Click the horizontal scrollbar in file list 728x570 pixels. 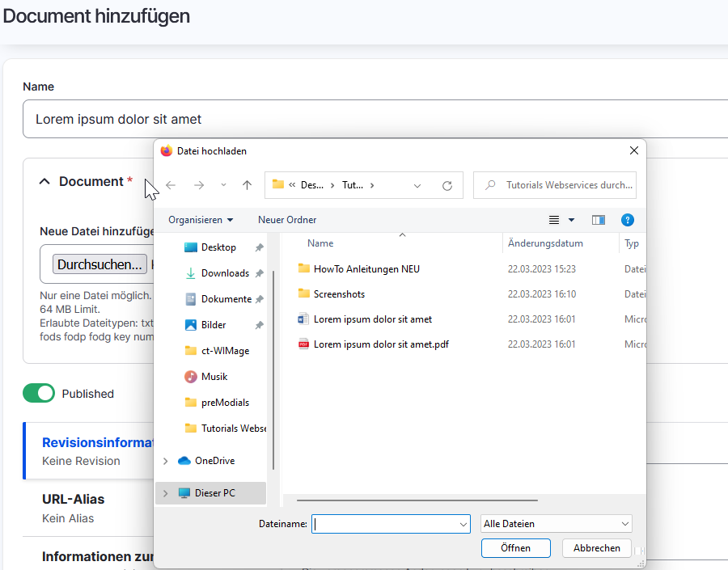click(x=417, y=500)
